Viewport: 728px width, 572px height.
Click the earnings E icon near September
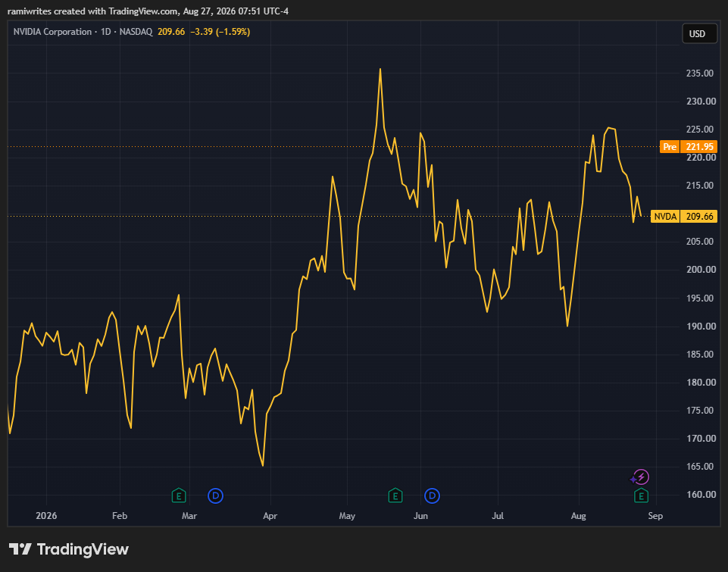coord(641,495)
